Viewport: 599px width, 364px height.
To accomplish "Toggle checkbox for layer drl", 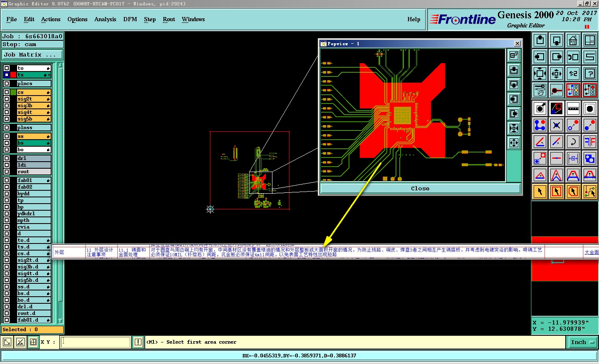I will tap(7, 158).
